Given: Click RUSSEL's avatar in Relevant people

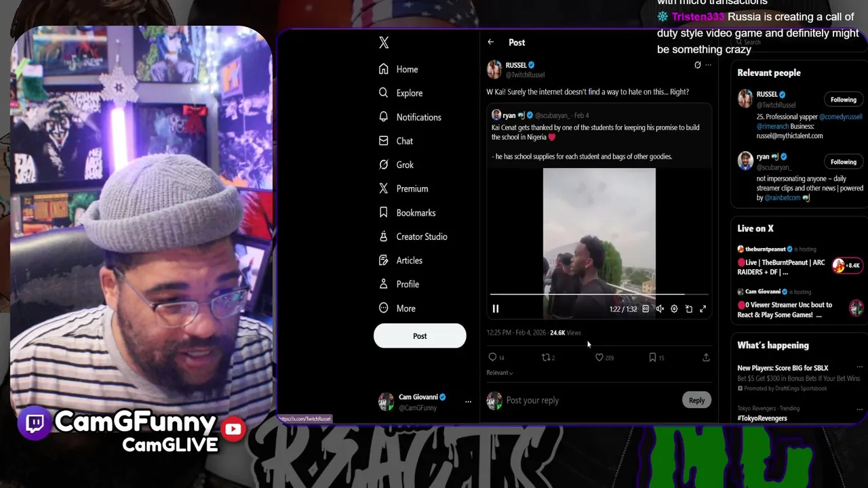Looking at the screenshot, I should (745, 99).
